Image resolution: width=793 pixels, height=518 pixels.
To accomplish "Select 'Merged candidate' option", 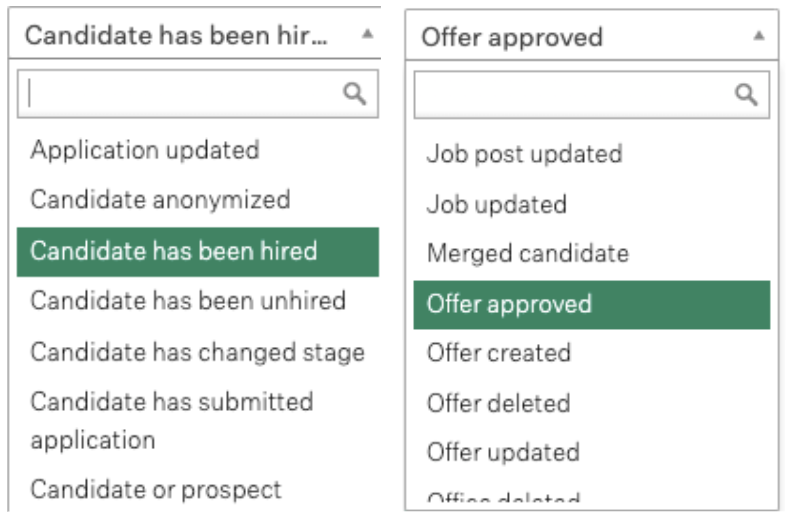I will click(592, 253).
